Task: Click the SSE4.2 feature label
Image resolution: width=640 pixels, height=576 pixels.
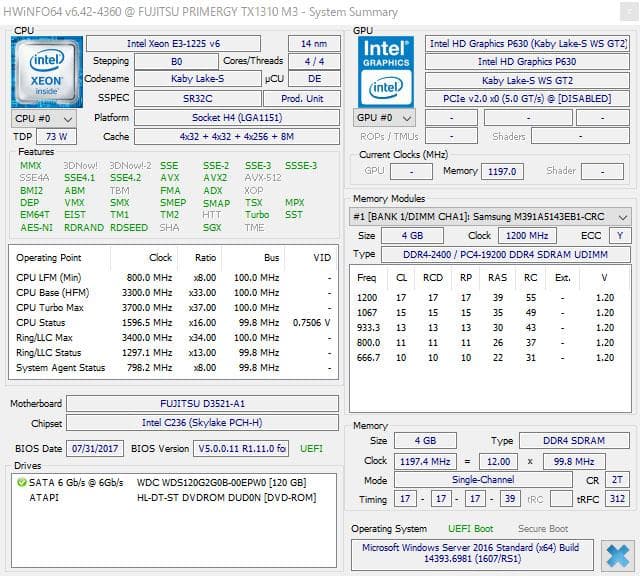Action: [125, 178]
